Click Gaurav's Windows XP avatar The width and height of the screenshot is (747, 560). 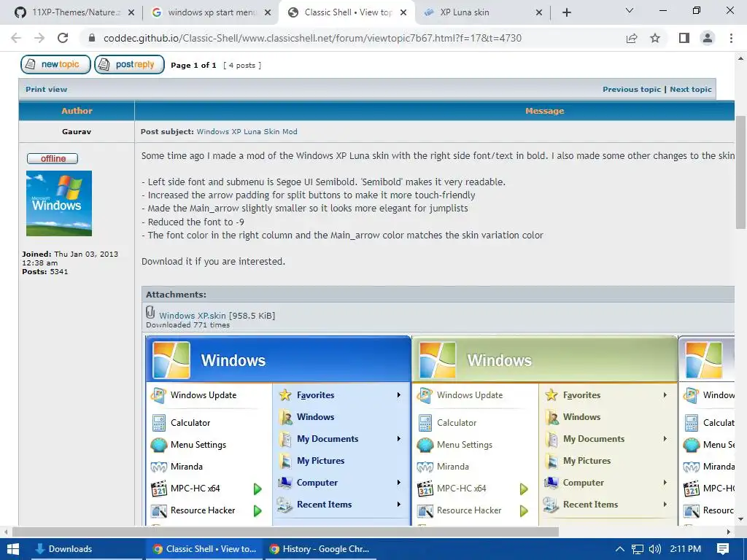59,203
